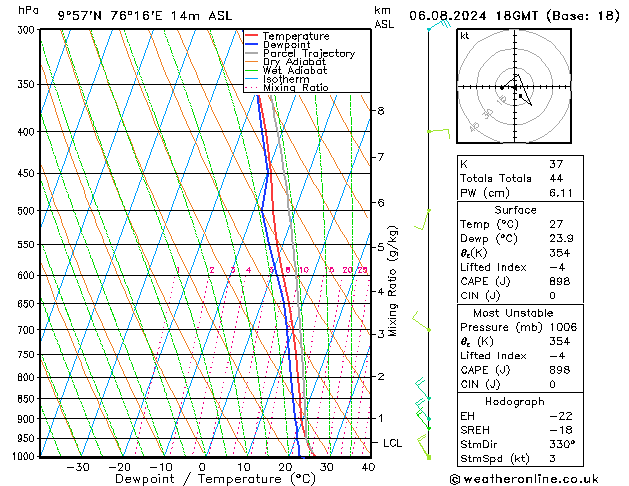Click the PW (cm) value 6.11
Screen dimensions: 629x486
point(561,193)
